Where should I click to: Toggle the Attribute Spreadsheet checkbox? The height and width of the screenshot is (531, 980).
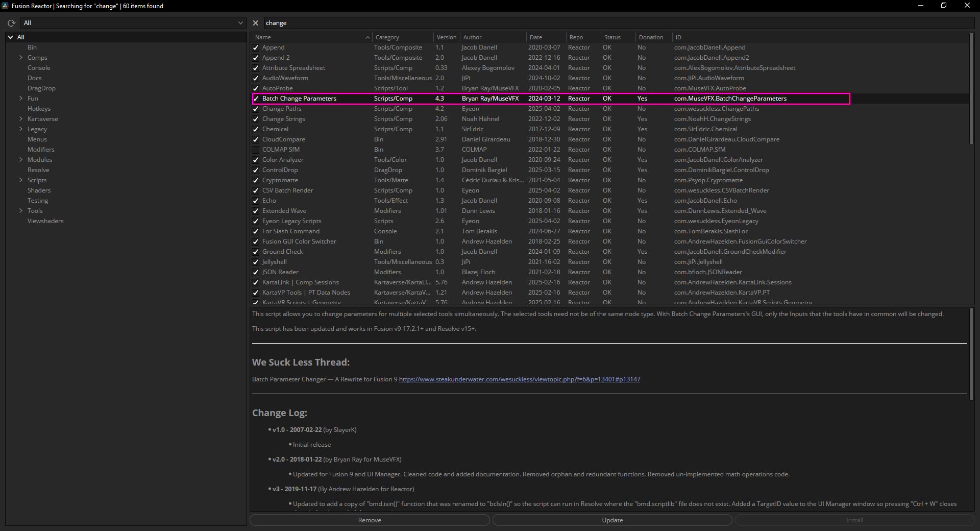point(256,68)
